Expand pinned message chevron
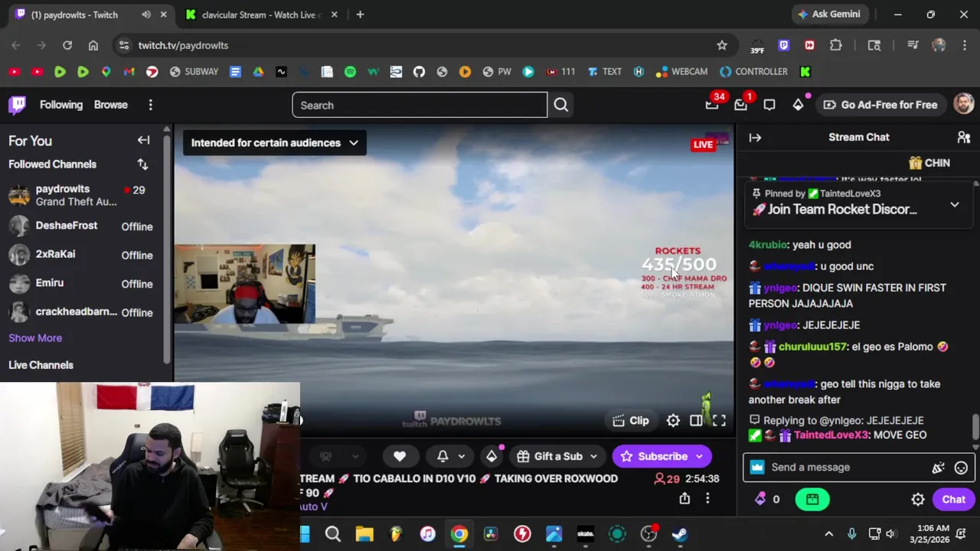This screenshot has height=551, width=980. point(954,205)
